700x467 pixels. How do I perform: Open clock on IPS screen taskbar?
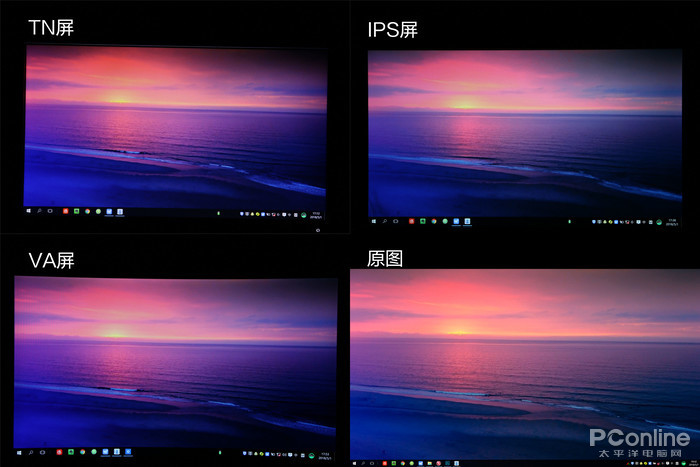(x=672, y=222)
